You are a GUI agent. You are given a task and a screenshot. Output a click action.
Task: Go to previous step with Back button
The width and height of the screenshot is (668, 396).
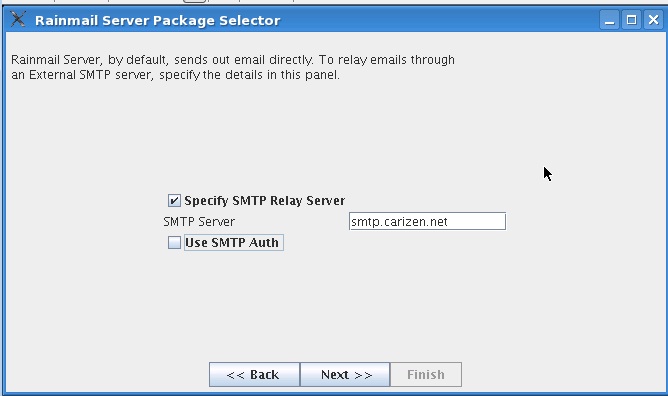(x=254, y=375)
